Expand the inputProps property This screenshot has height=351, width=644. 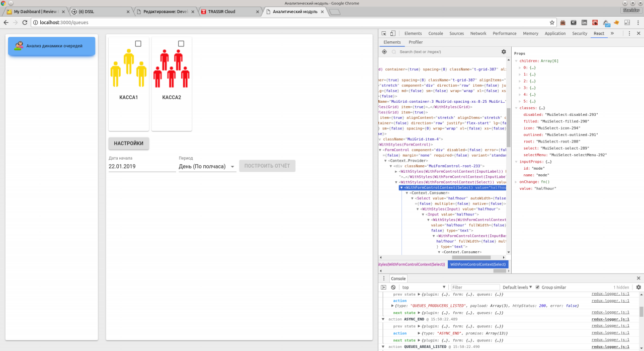[x=516, y=162]
